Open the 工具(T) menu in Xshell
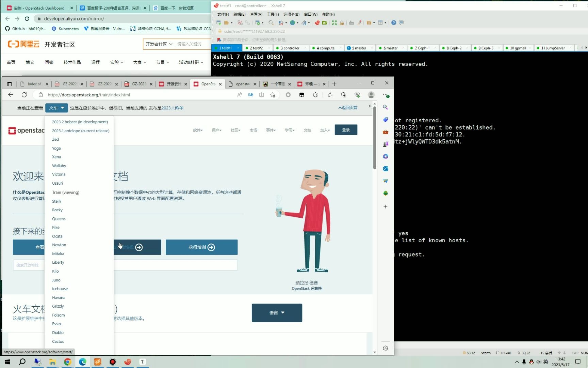Screen dimensions: 588x368 pos(273,14)
